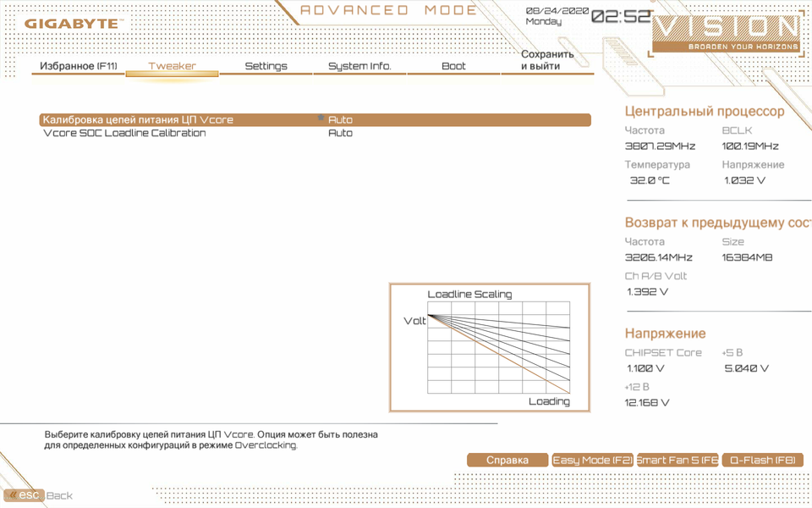Click the help description text about Vcore
This screenshot has height=508, width=812.
click(211, 439)
